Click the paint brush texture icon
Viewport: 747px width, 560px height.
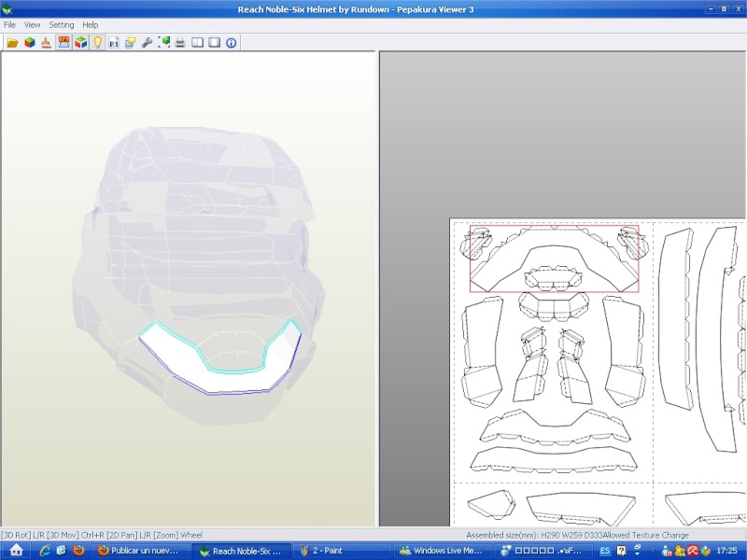pos(46,43)
